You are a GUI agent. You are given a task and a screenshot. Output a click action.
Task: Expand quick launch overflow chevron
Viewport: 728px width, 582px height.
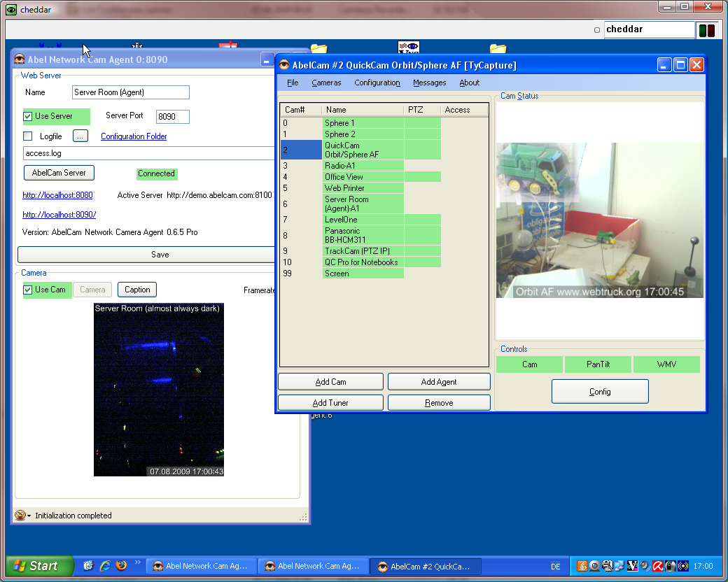137,562
